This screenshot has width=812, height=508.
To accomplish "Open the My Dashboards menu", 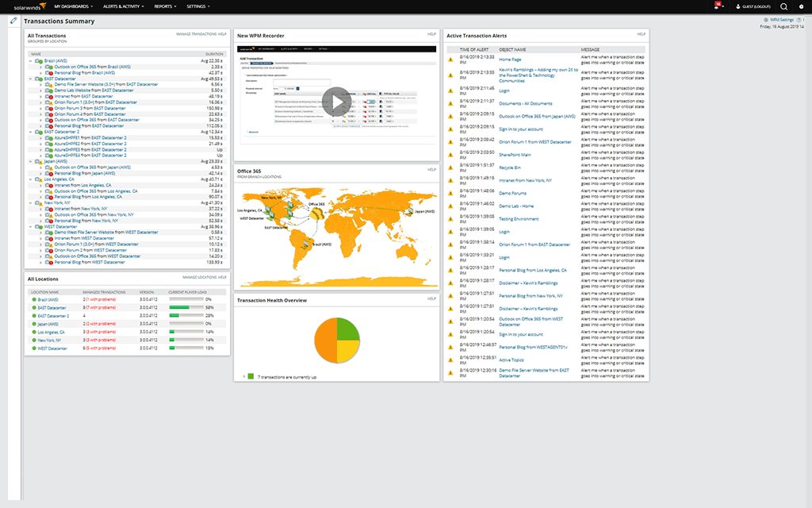I will tap(74, 6).
